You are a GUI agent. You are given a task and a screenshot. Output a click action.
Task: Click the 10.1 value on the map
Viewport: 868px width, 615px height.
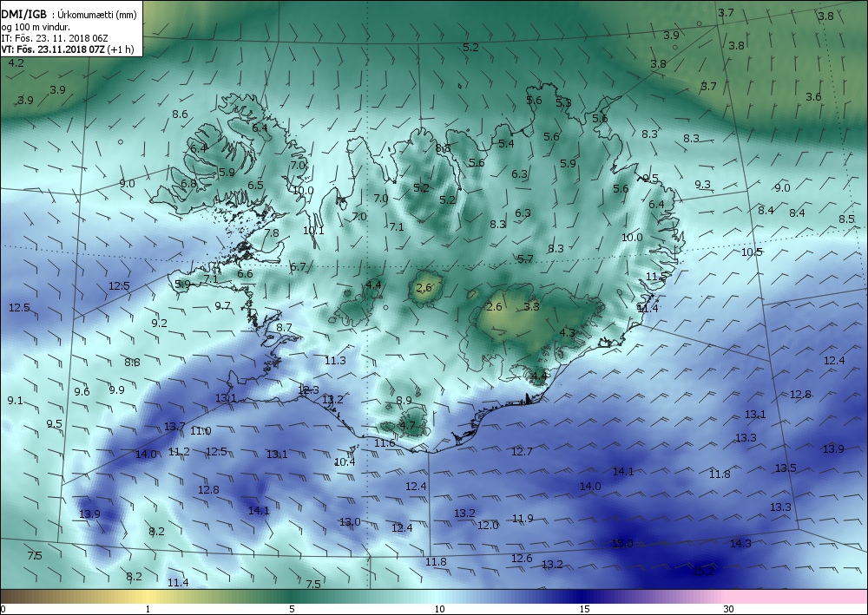point(313,231)
